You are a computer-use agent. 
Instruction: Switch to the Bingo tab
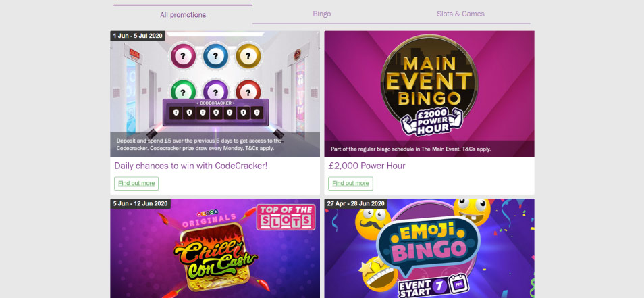[321, 14]
